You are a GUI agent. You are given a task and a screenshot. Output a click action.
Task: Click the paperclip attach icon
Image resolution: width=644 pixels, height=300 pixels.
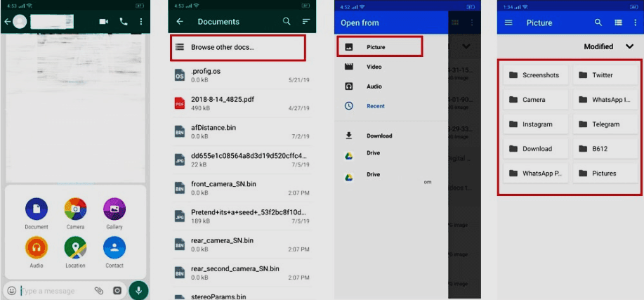(99, 290)
